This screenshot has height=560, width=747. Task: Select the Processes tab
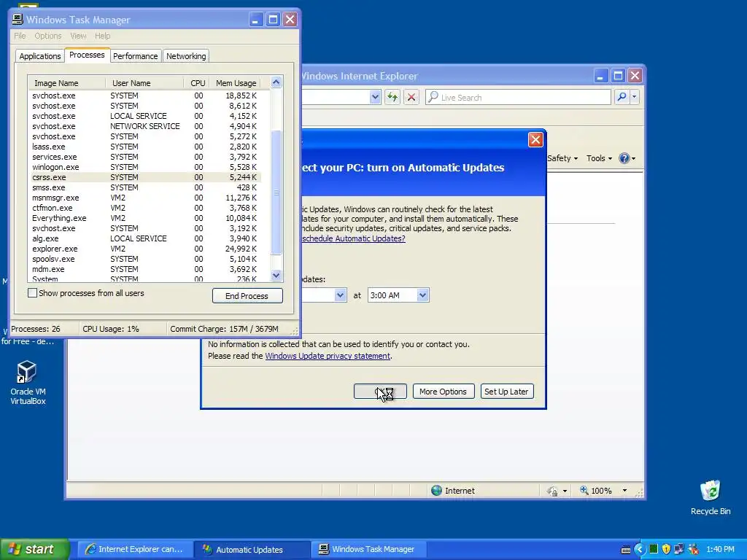point(87,55)
